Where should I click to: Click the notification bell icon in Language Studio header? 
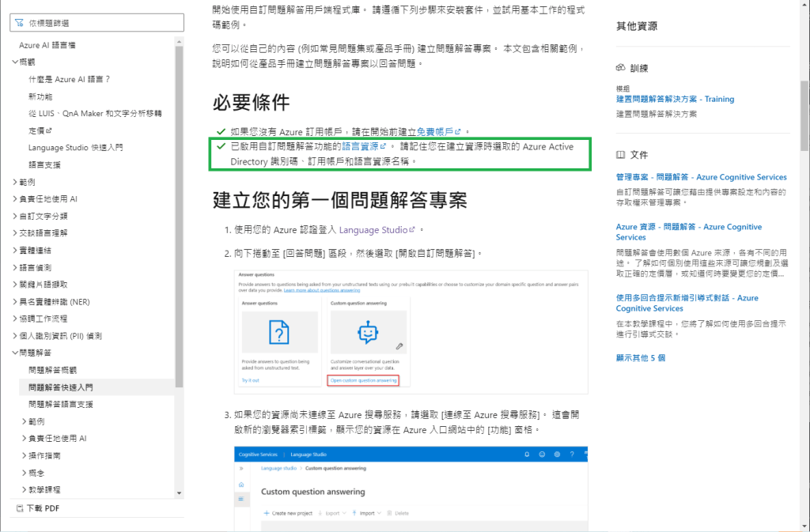pyautogui.click(x=527, y=455)
